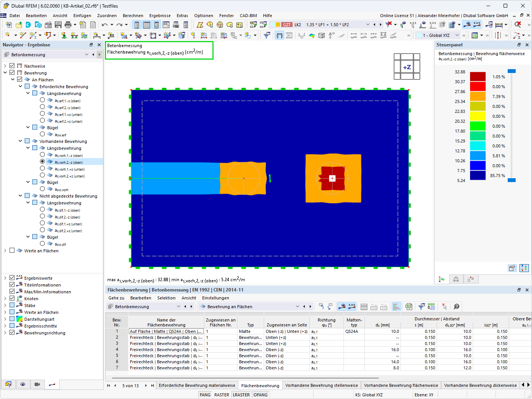Viewport: 532px width, 399px height.
Task: Open the Dlubal Center icon in toolbar
Action: pyautogui.click(x=28, y=25)
